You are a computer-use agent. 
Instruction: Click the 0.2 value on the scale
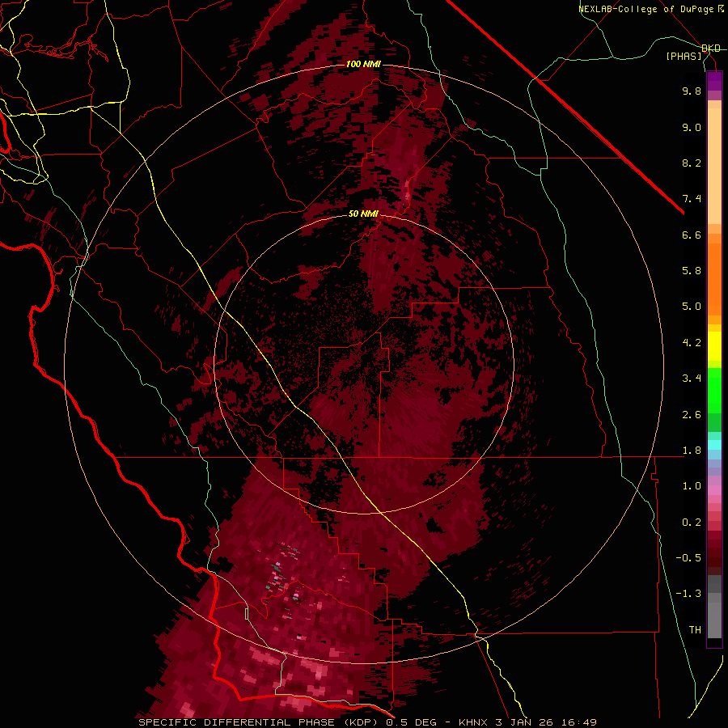click(x=692, y=523)
